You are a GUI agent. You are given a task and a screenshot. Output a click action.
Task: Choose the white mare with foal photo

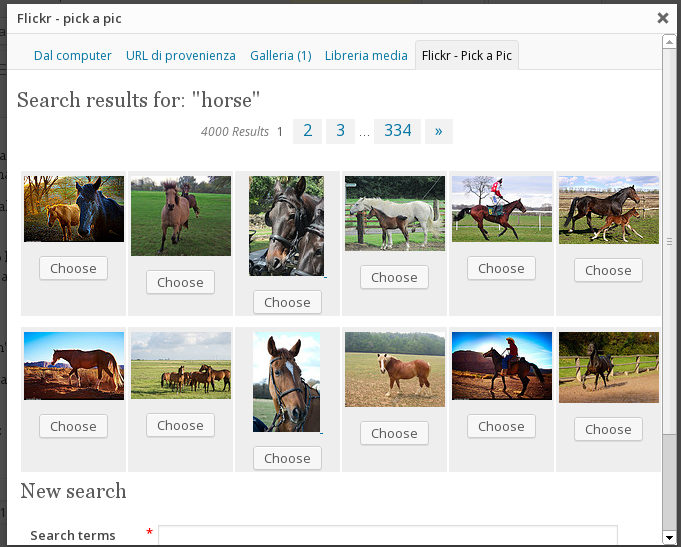click(x=394, y=277)
